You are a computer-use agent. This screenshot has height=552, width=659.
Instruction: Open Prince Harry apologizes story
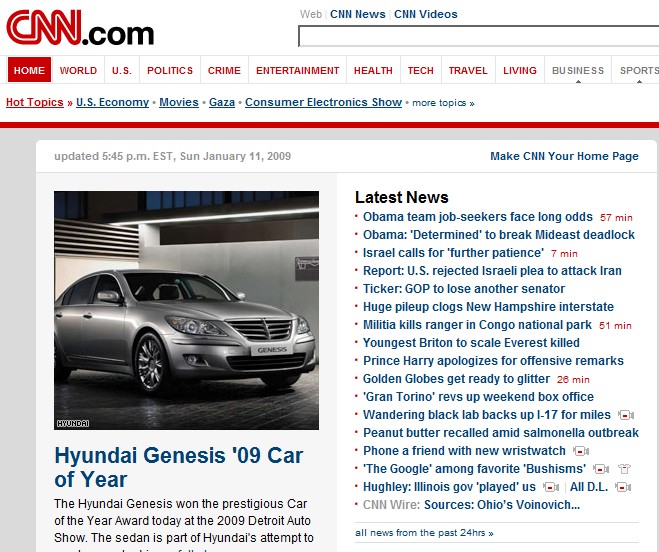pos(493,361)
